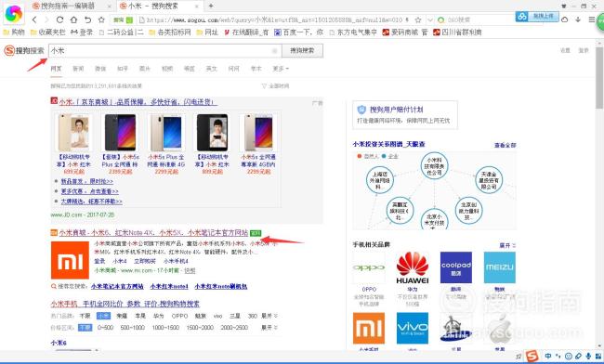Select the 知乎 search tab
Viewport: 604px width, 364px height.
pyautogui.click(x=123, y=69)
